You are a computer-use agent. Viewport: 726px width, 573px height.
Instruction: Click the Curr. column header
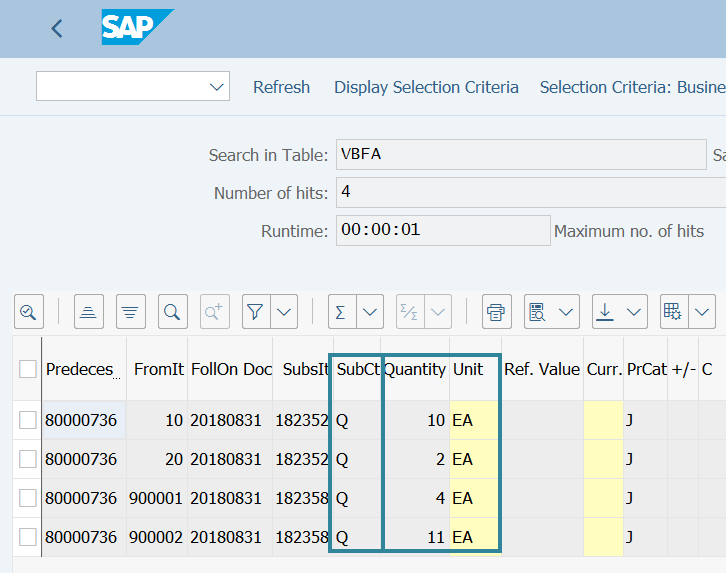(x=604, y=369)
